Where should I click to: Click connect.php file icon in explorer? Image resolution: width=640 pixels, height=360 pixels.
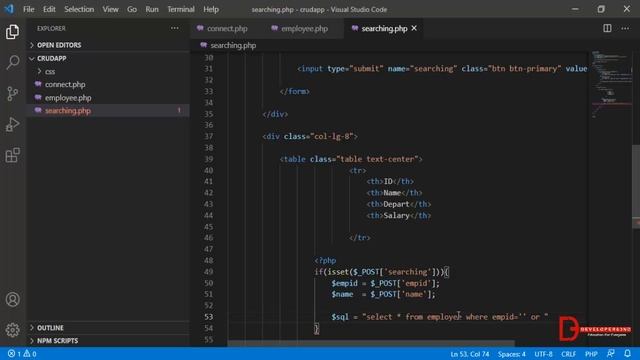coord(38,84)
